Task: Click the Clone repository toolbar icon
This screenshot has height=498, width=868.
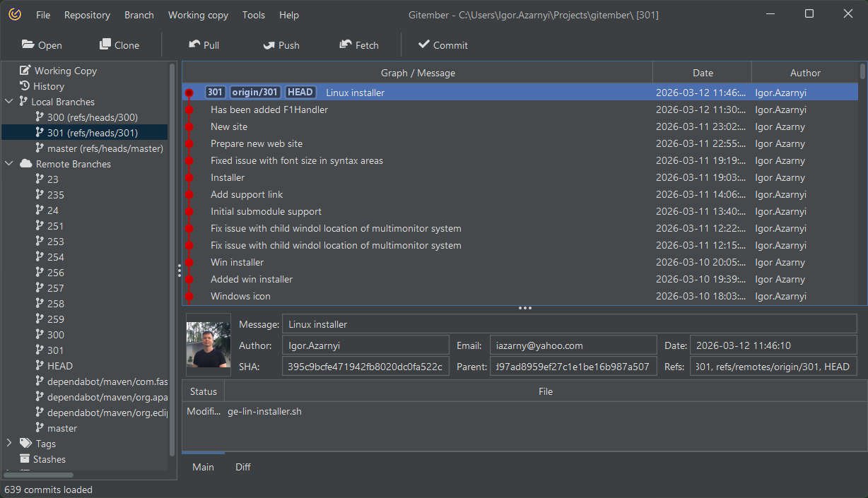Action: coord(105,45)
